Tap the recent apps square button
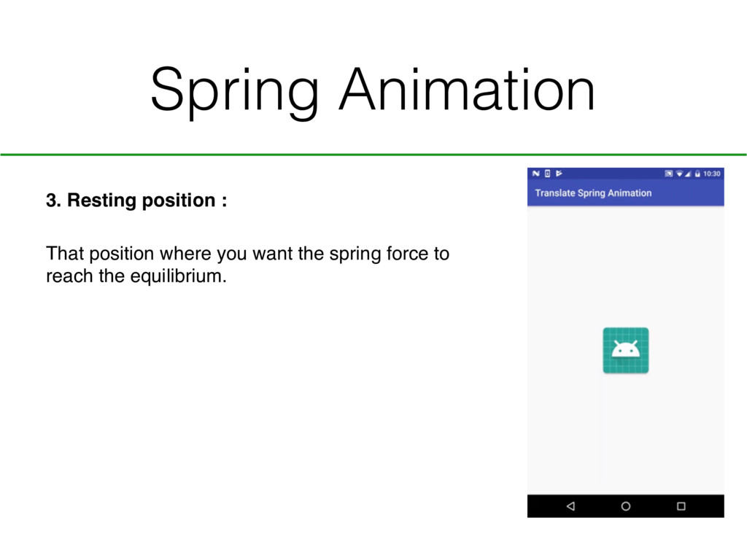 [x=681, y=506]
